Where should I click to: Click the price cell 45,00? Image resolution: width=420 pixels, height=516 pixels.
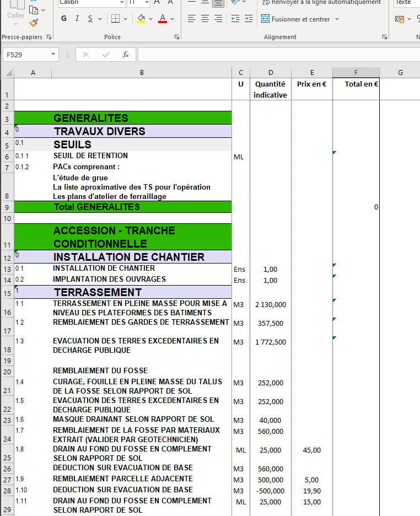point(312,454)
